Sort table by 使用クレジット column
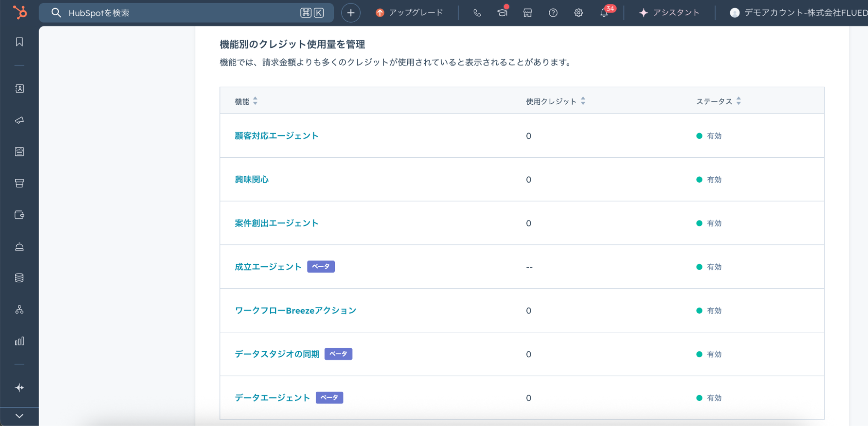Viewport: 868px width, 426px height. pyautogui.click(x=555, y=101)
